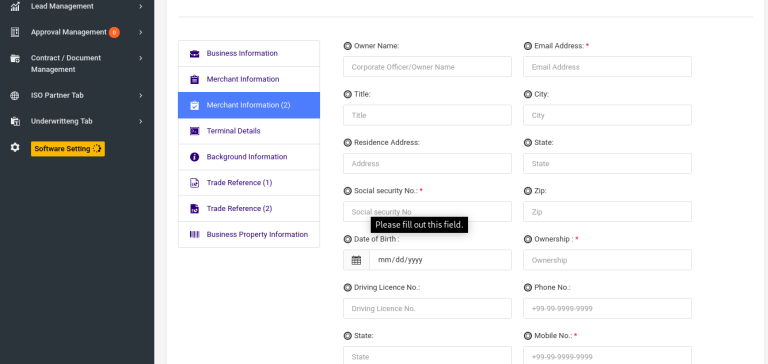The height and width of the screenshot is (364, 768).
Task: Open ISO Partner Tab menu item
Action: (77, 96)
